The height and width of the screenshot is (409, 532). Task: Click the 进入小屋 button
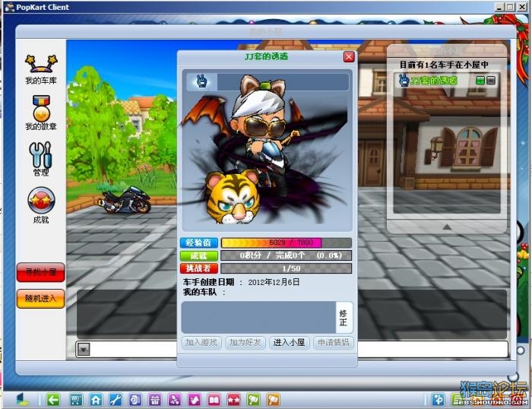(289, 342)
